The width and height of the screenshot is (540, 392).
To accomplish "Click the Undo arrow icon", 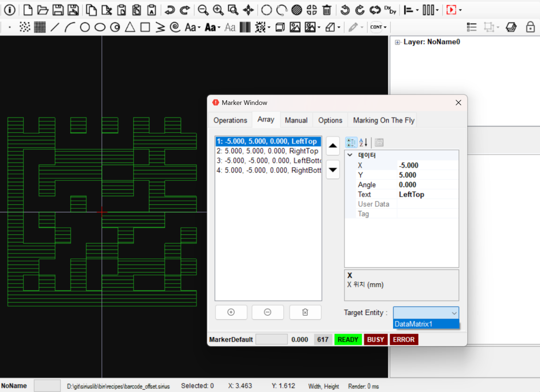I will pyautogui.click(x=170, y=10).
